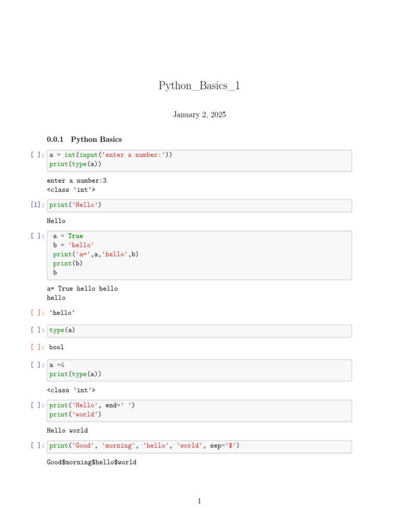Click the 0.0.1 Python Basics section heading
The height and width of the screenshot is (532, 399).
(84, 139)
